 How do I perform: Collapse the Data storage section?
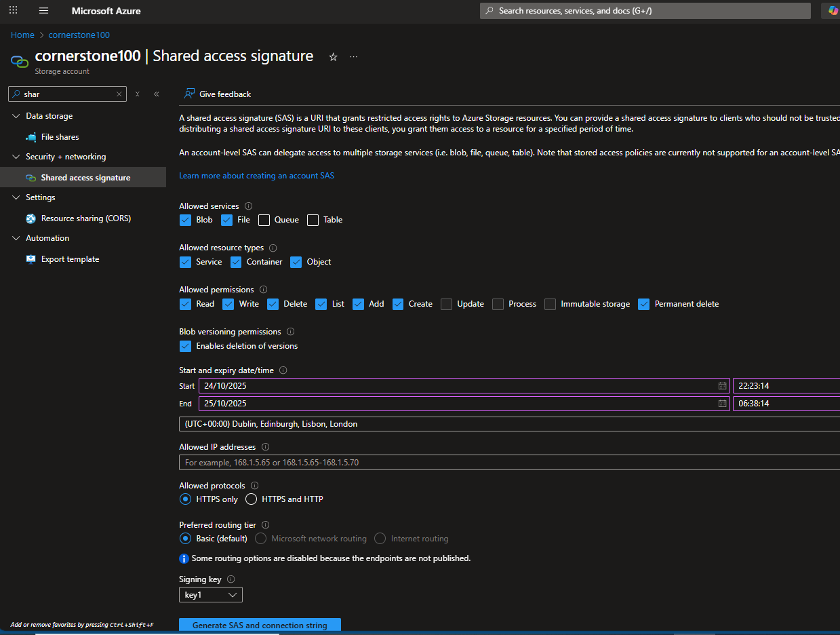pyautogui.click(x=16, y=116)
